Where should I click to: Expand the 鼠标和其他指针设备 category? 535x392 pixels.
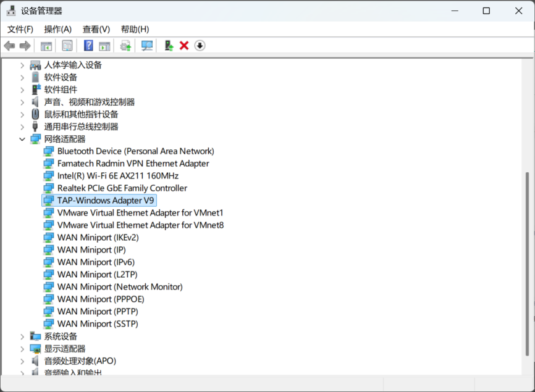(x=22, y=115)
